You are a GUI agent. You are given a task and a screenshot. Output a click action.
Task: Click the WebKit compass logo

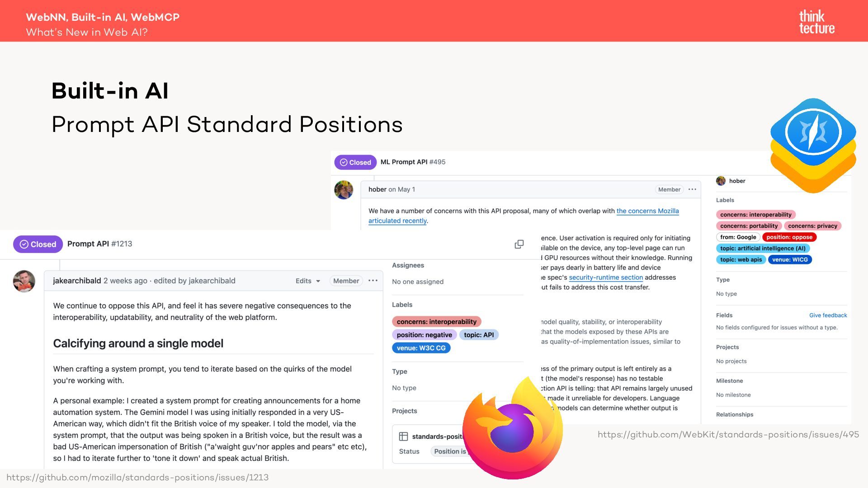pos(813,145)
